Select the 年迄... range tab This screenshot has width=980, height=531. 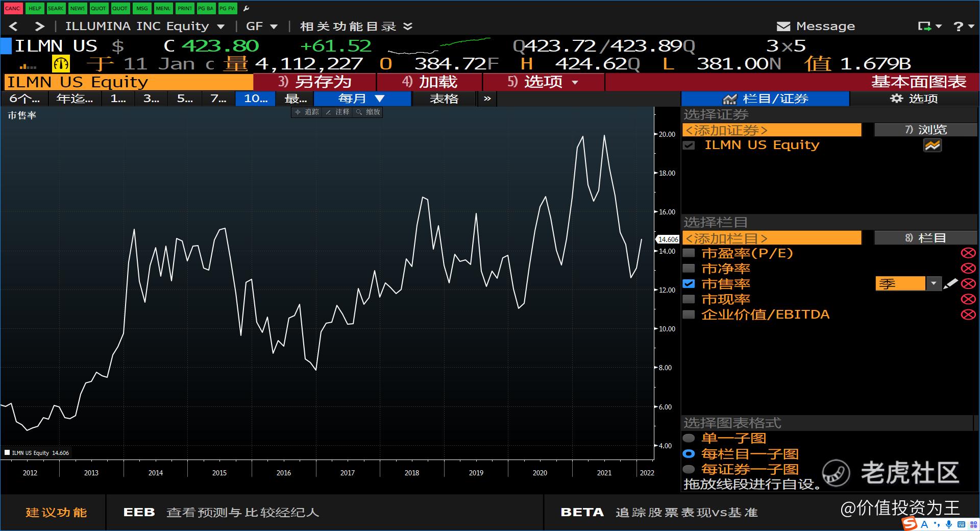[x=75, y=99]
